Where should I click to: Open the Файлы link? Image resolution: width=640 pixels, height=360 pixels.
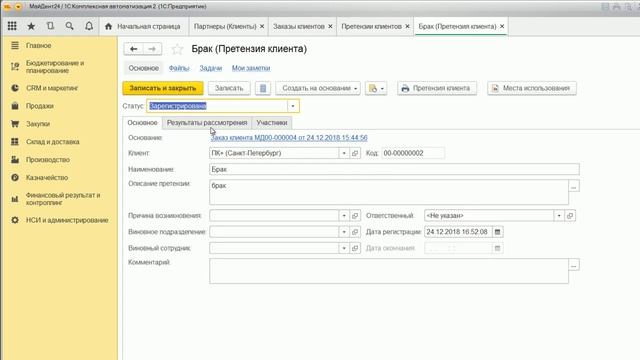(179, 68)
